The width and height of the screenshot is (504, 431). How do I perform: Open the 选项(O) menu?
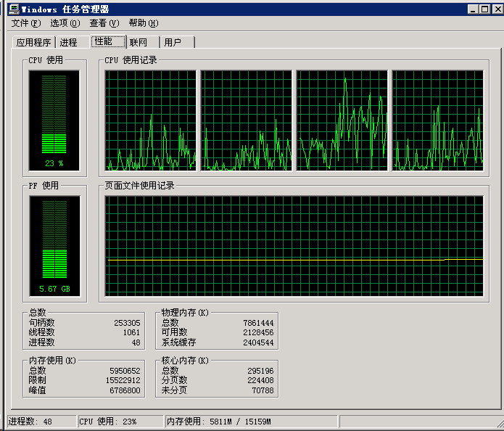65,23
